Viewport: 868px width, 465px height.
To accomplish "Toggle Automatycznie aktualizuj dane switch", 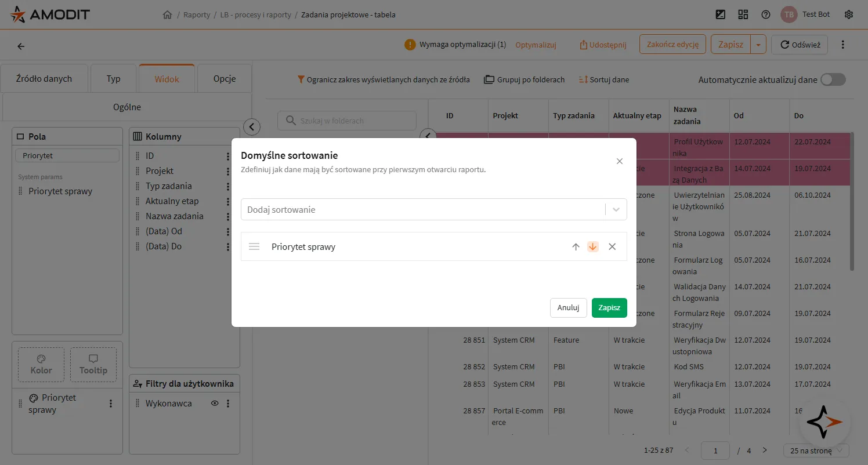I will [x=833, y=79].
